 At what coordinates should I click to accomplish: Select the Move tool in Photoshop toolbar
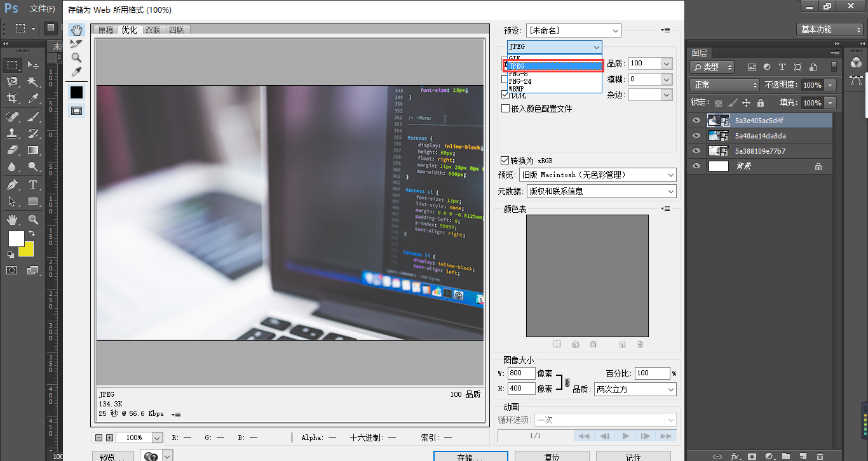click(33, 65)
